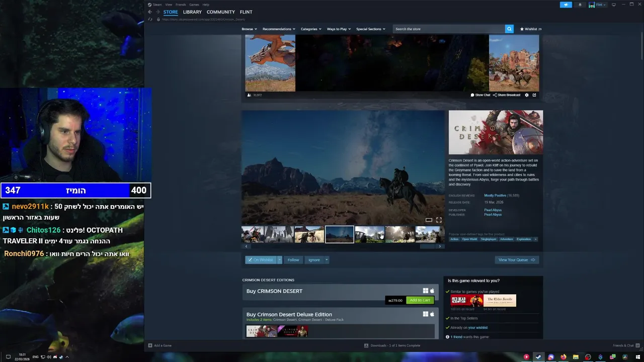Pop out the broadcast window icon

(x=534, y=95)
